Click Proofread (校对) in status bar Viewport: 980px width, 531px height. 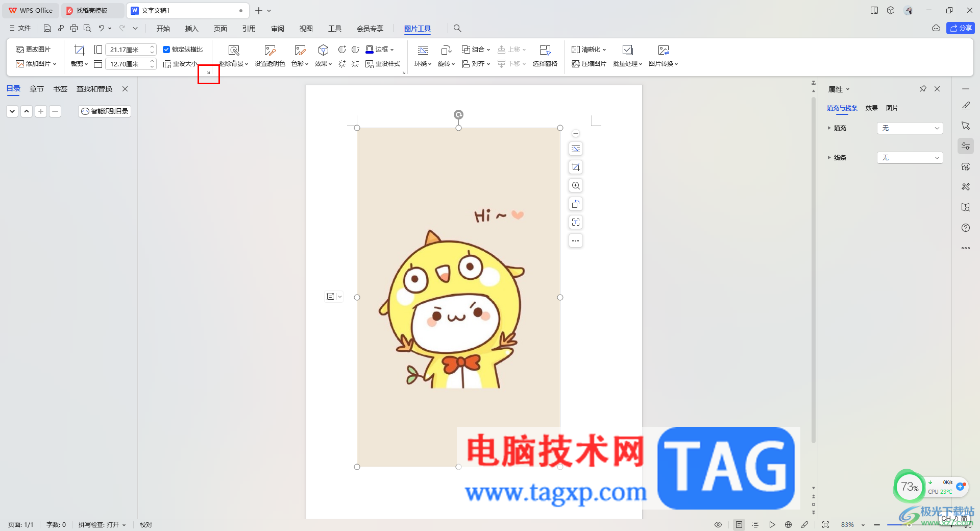point(146,524)
